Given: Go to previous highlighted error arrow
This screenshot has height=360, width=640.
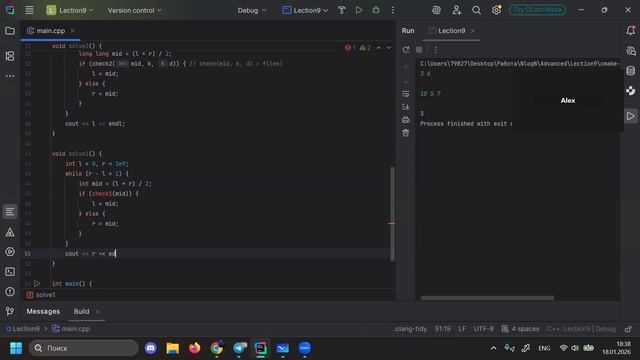Looking at the screenshot, I should tap(378, 48).
